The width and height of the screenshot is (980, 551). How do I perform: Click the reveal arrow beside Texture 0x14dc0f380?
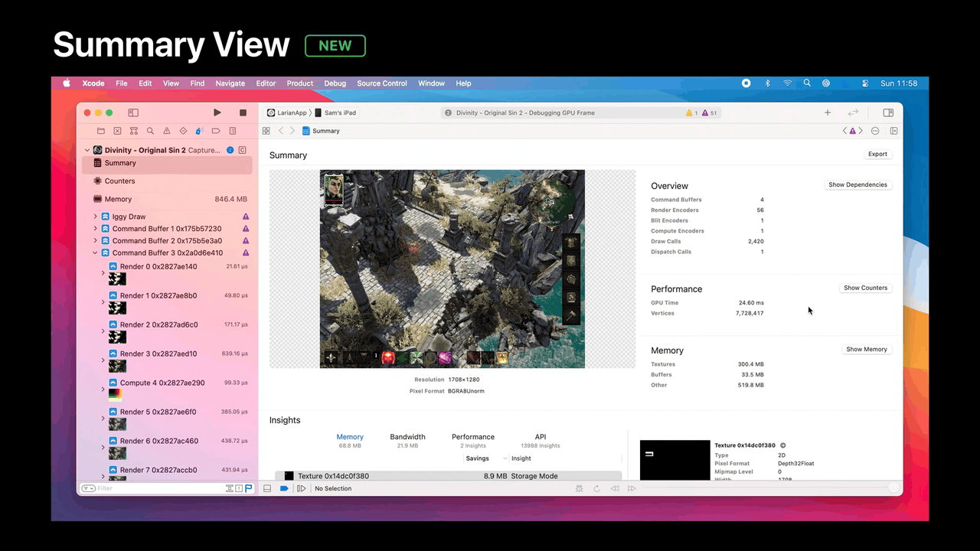coord(782,445)
